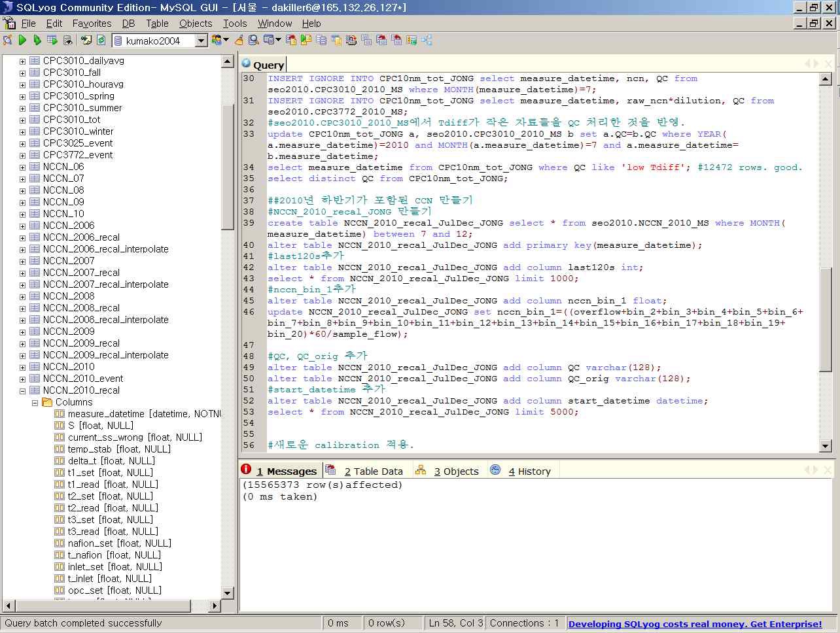Click the query editor scroll up arrow

pyautogui.click(x=825, y=78)
